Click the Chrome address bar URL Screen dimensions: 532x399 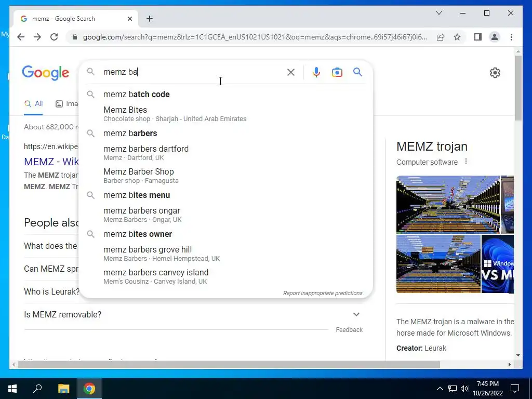pyautogui.click(x=255, y=37)
